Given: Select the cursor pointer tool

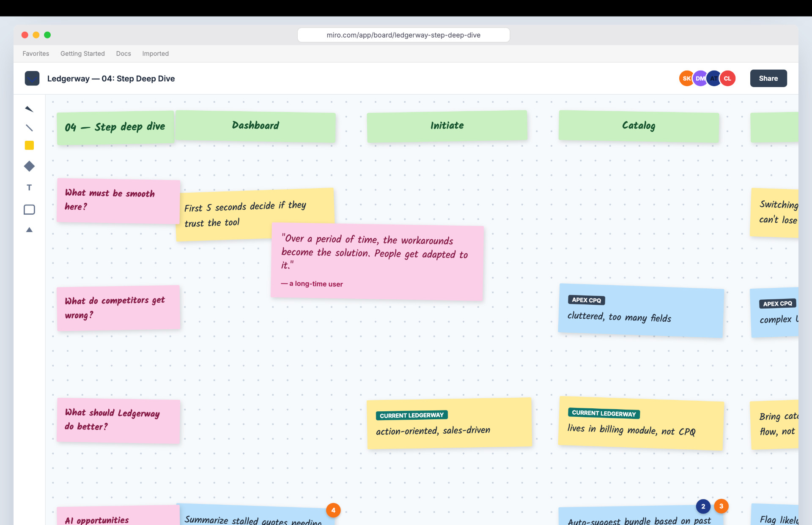Looking at the screenshot, I should 29,109.
